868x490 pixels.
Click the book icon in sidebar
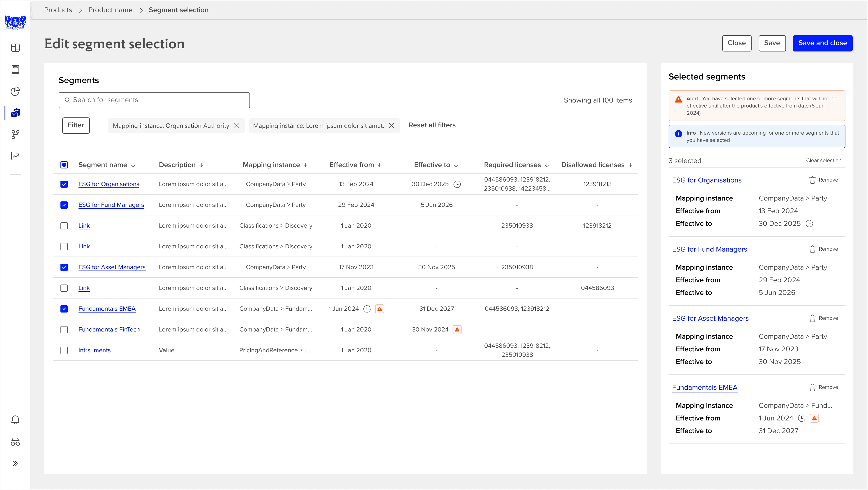click(x=16, y=70)
